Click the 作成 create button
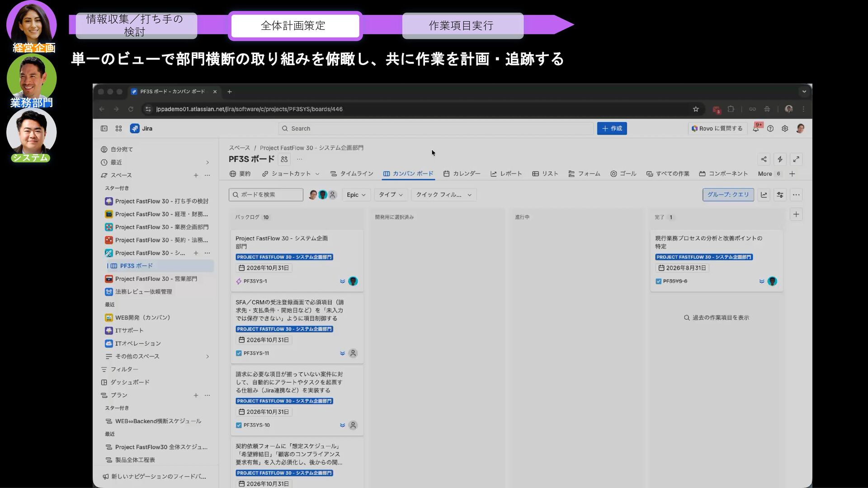868x488 pixels. point(612,129)
